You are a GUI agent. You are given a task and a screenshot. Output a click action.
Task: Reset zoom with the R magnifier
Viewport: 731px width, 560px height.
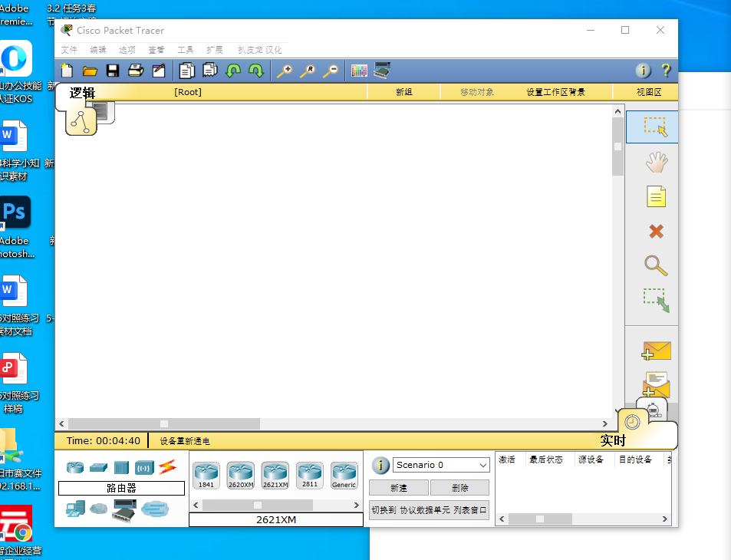308,71
